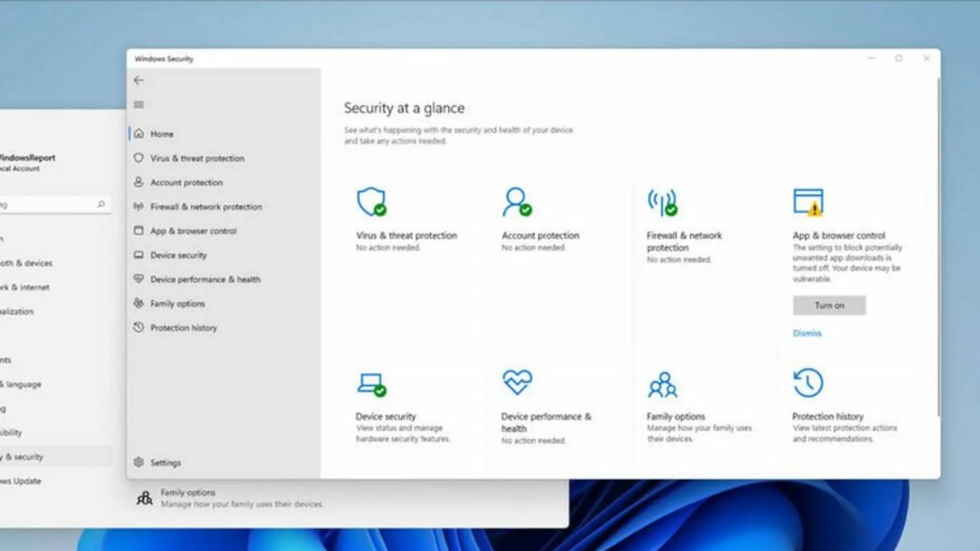This screenshot has width=980, height=551.
Task: Click the large Family options people tile icon
Action: [662, 384]
